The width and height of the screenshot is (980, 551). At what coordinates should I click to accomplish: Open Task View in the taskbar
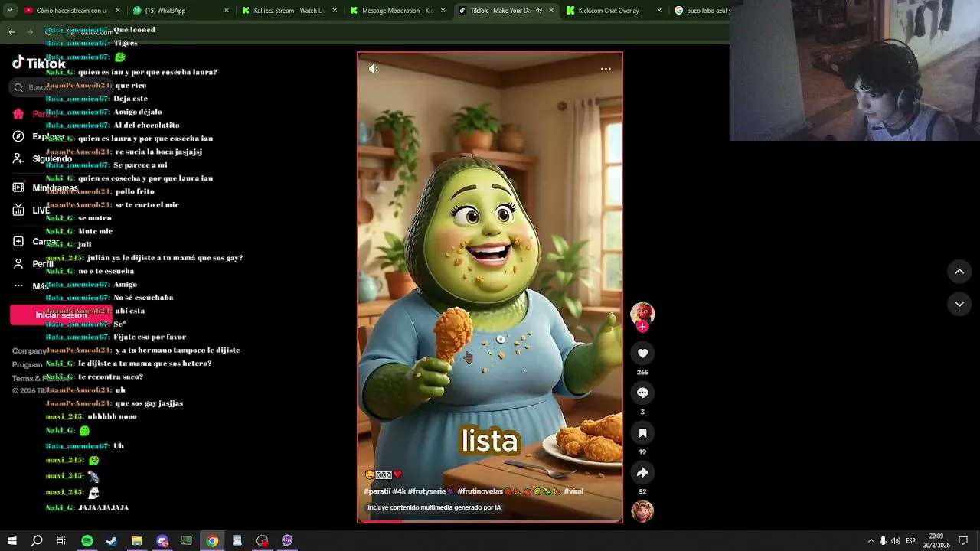[61, 541]
